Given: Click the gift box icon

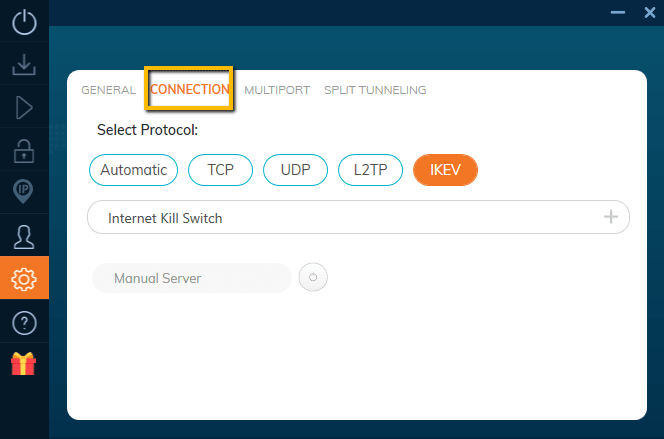Looking at the screenshot, I should coord(24,364).
